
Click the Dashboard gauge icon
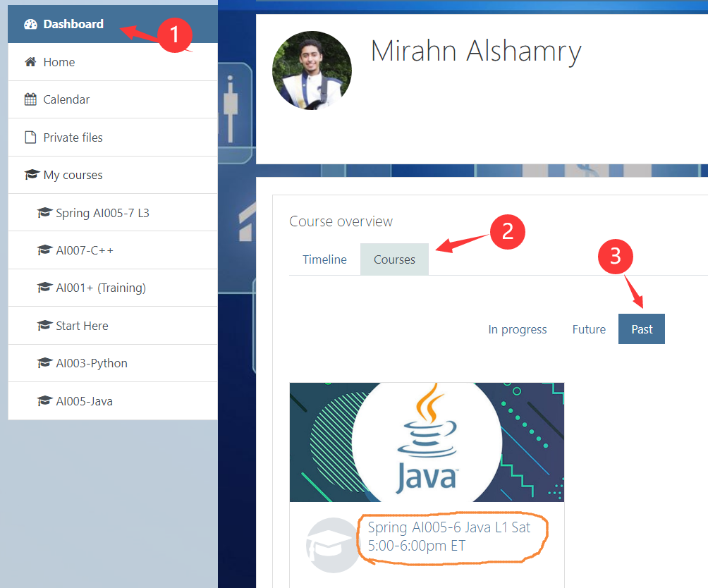pyautogui.click(x=30, y=24)
